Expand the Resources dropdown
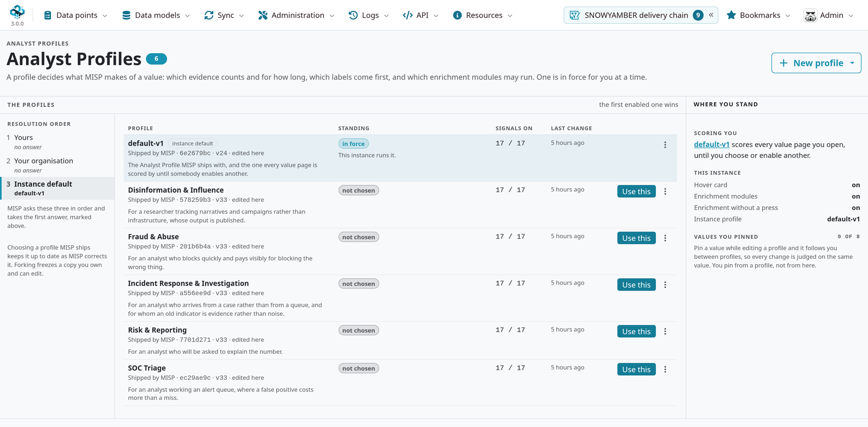This screenshot has height=427, width=868. point(483,15)
